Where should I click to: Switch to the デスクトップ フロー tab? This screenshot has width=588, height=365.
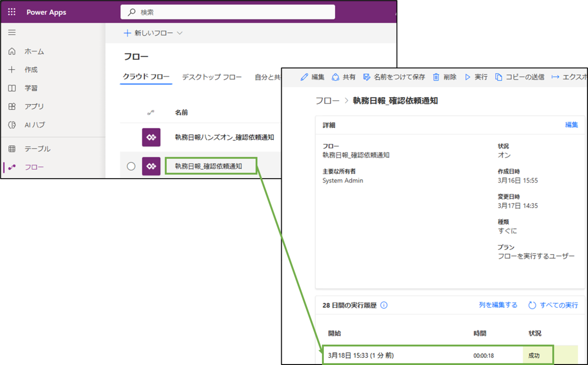[212, 77]
